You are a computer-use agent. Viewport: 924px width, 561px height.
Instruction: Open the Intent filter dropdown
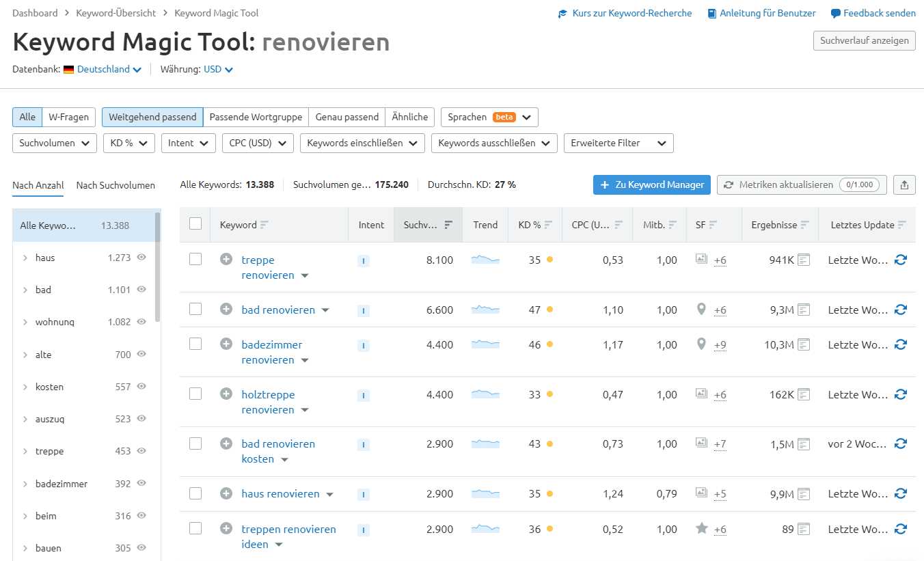pyautogui.click(x=188, y=143)
